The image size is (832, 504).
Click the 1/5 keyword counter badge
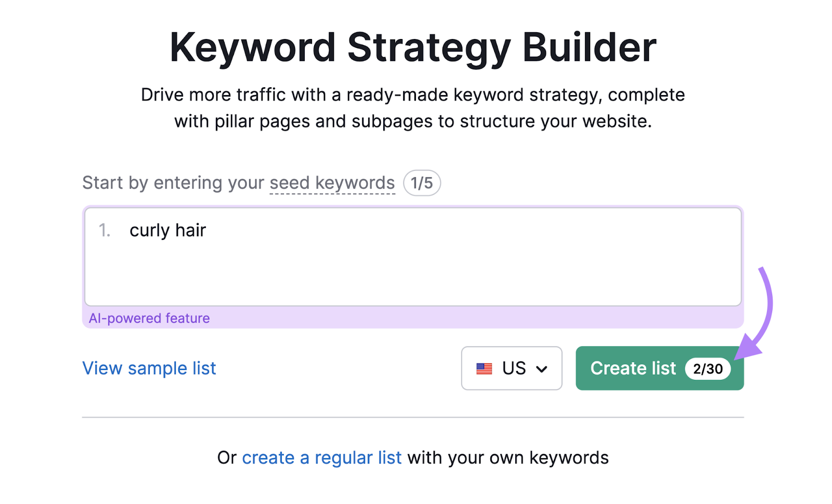pos(421,183)
